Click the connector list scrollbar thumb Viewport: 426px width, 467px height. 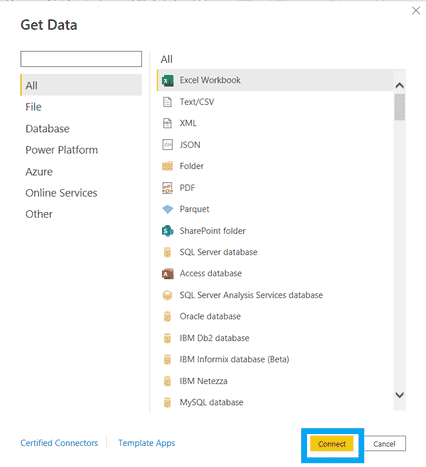pos(400,107)
